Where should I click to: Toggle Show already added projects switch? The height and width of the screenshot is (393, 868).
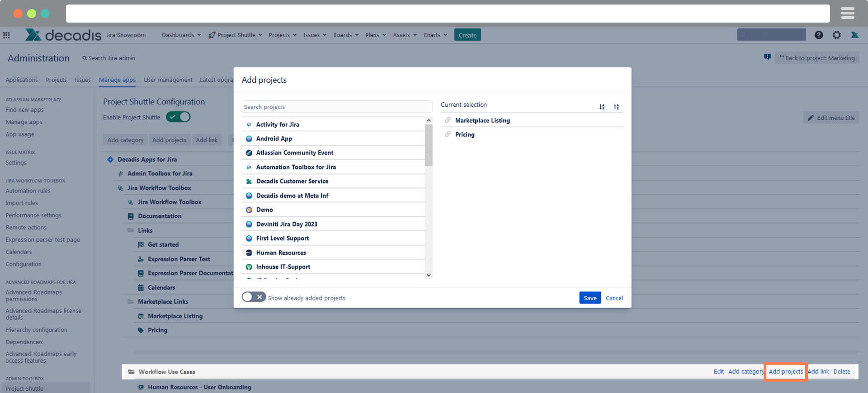click(254, 297)
